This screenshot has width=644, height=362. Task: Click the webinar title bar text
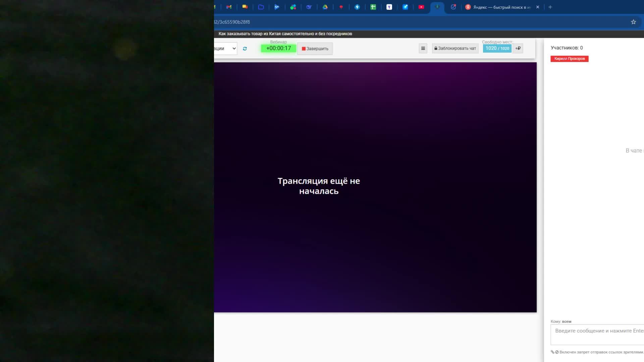[285, 34]
